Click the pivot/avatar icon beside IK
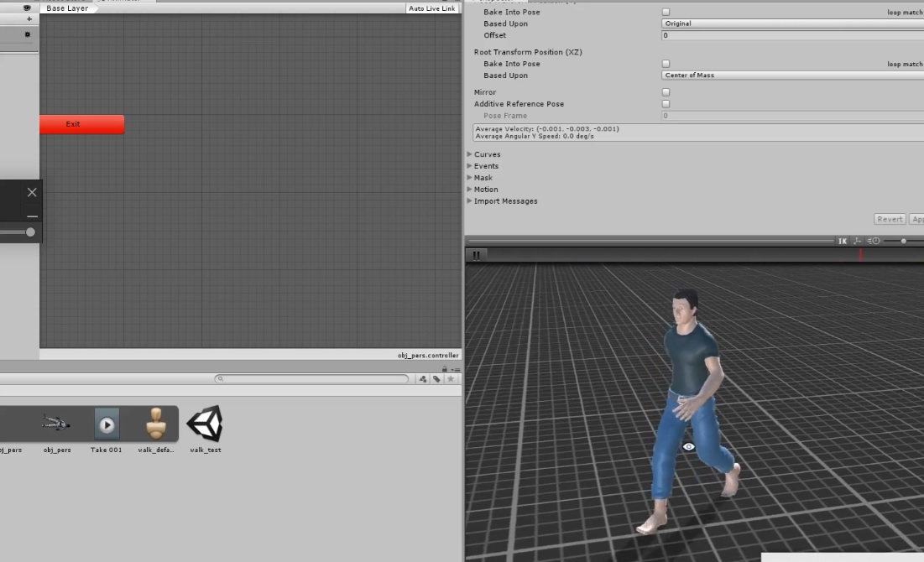The width and height of the screenshot is (924, 562). (x=858, y=241)
